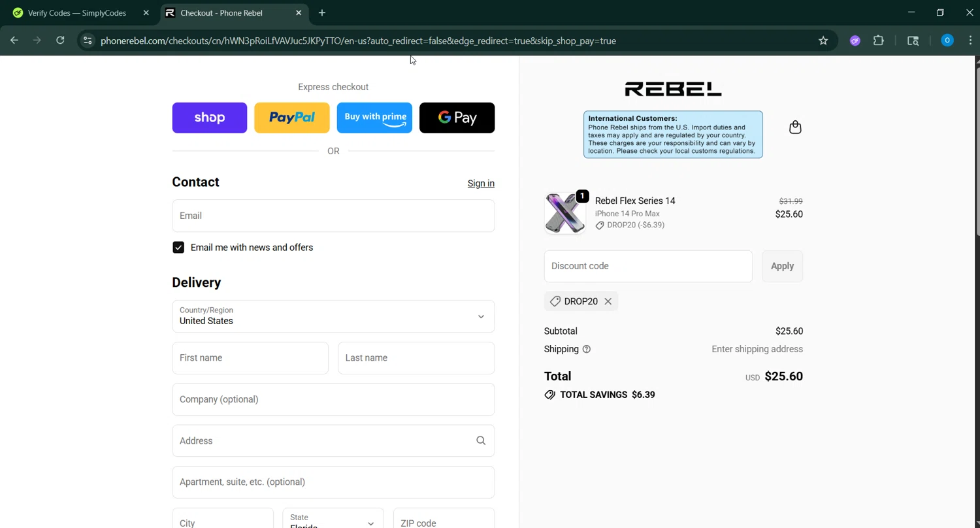Click the shipping help question mark icon

[587, 349]
